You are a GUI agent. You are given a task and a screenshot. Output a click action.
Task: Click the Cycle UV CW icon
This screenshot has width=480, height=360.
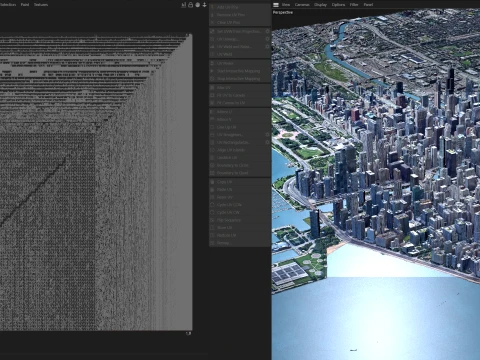point(212,212)
